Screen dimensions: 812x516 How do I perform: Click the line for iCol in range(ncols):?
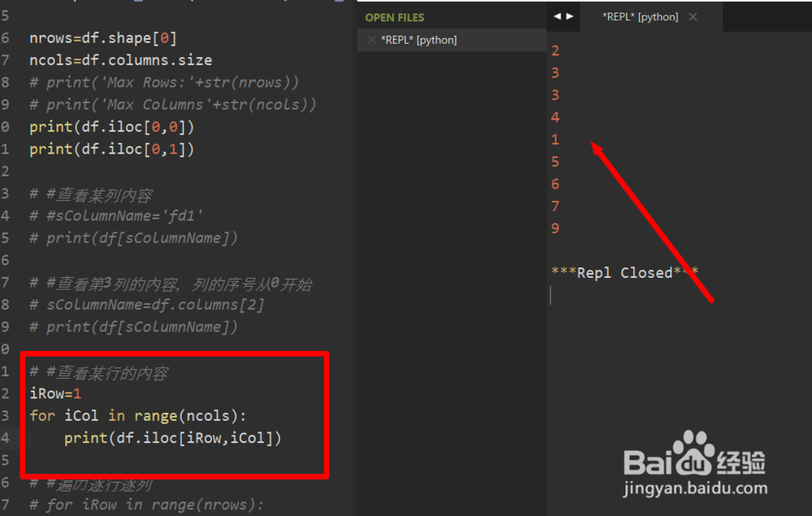coord(138,416)
